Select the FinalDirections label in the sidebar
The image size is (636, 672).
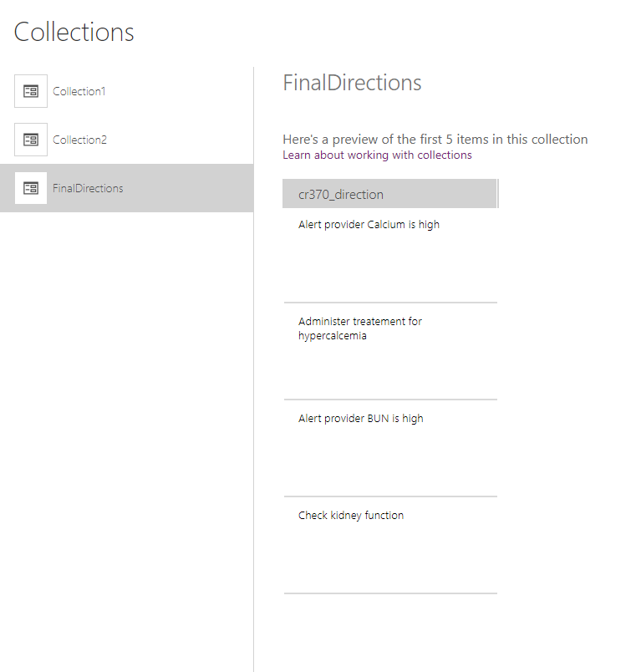coord(88,188)
